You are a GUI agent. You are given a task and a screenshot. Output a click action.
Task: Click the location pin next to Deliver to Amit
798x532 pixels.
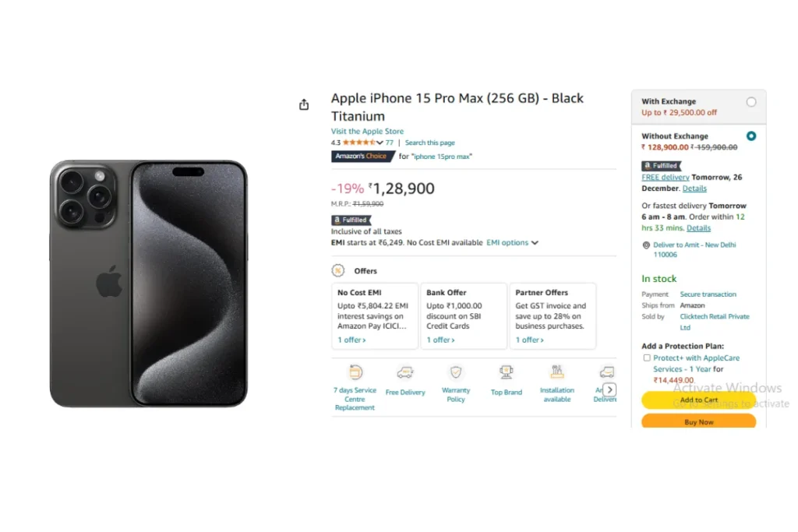(646, 245)
